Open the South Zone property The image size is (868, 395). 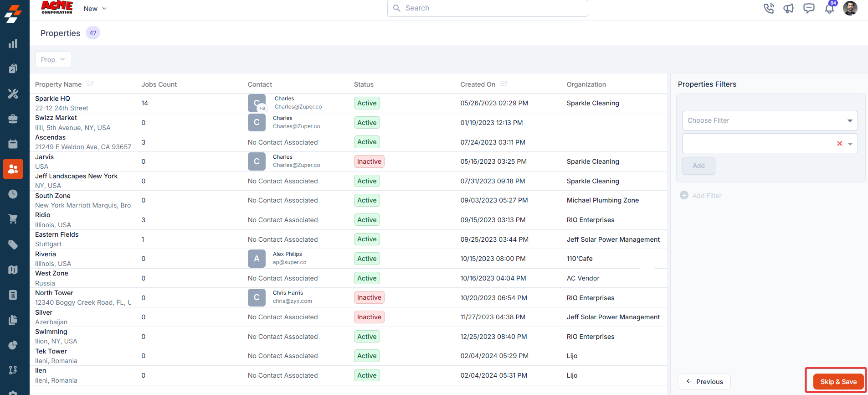pyautogui.click(x=53, y=196)
